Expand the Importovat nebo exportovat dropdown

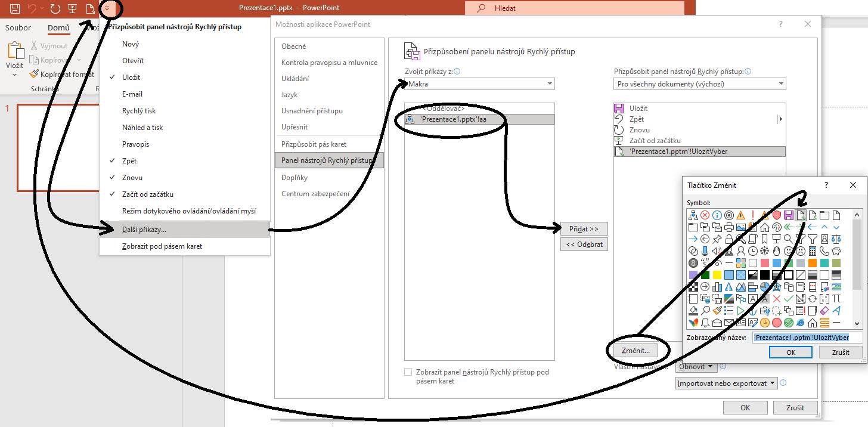coord(727,383)
